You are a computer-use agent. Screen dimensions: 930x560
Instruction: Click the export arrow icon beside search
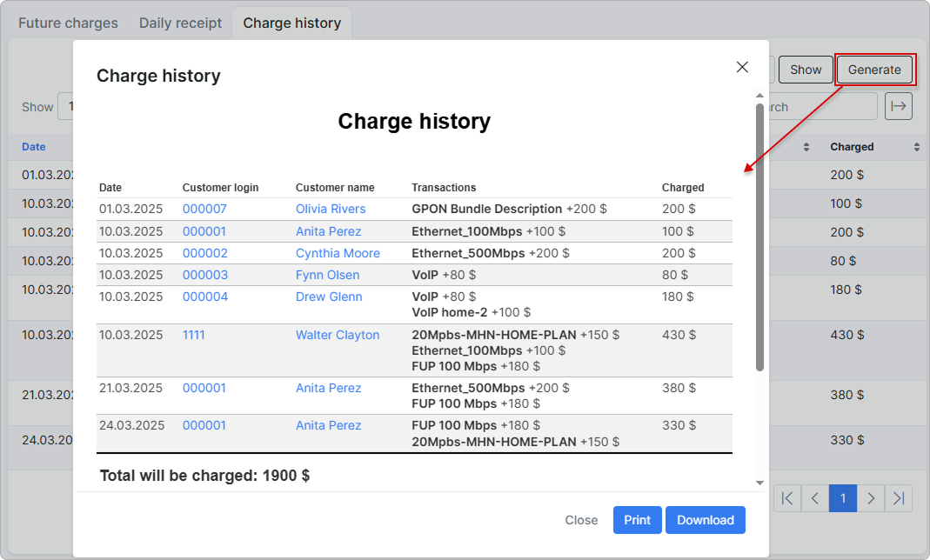point(899,107)
